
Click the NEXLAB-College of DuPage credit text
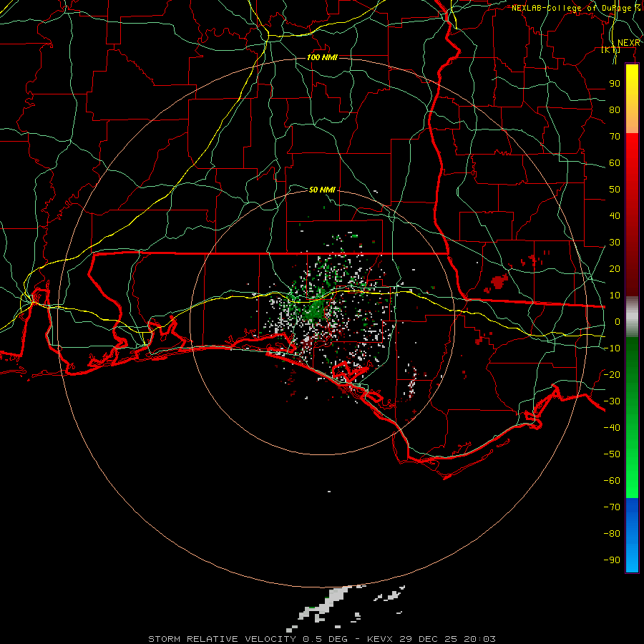(x=575, y=8)
